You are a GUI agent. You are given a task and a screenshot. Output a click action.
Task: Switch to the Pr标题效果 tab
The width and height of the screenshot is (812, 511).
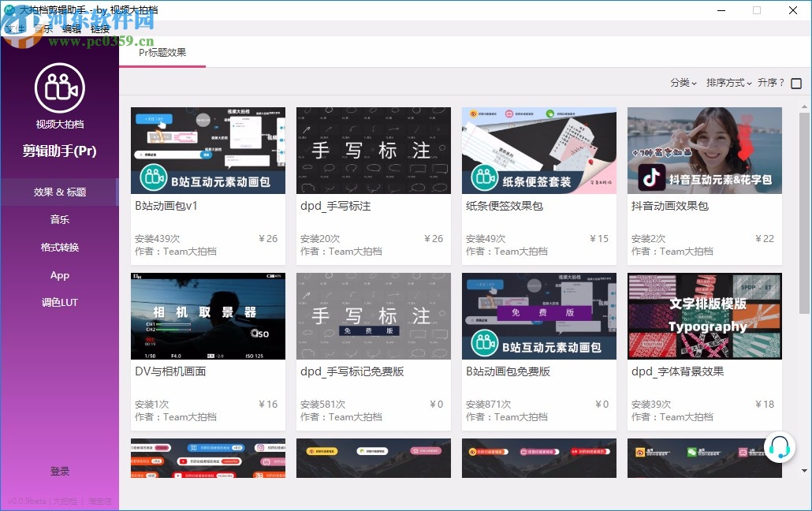point(162,54)
